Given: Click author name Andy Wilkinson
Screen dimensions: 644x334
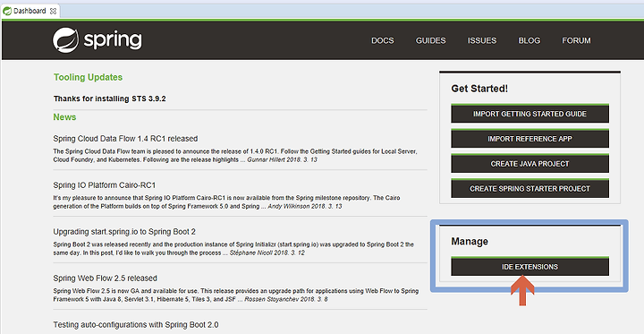Looking at the screenshot, I should point(288,206).
